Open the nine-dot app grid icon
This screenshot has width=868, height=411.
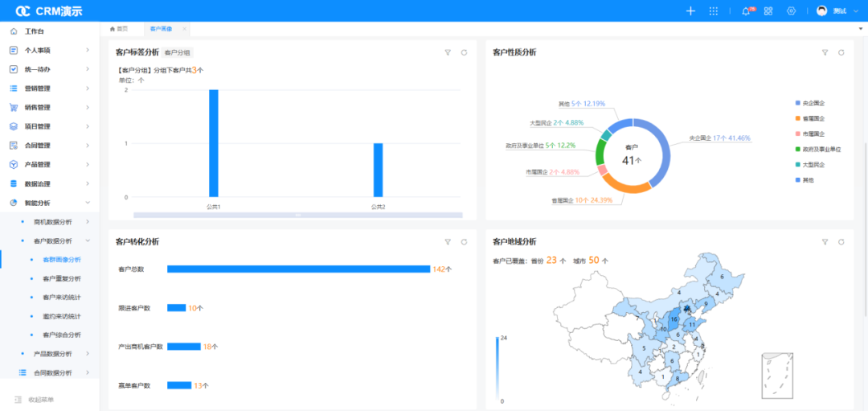(x=713, y=11)
